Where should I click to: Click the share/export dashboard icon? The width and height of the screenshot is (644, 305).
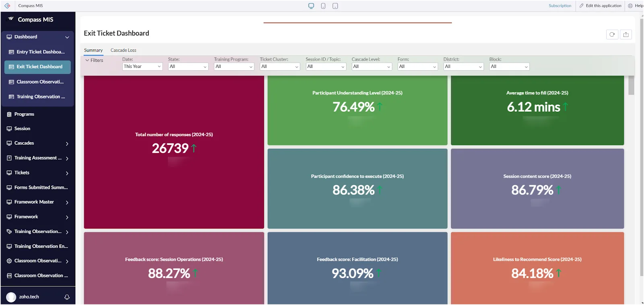(x=626, y=35)
